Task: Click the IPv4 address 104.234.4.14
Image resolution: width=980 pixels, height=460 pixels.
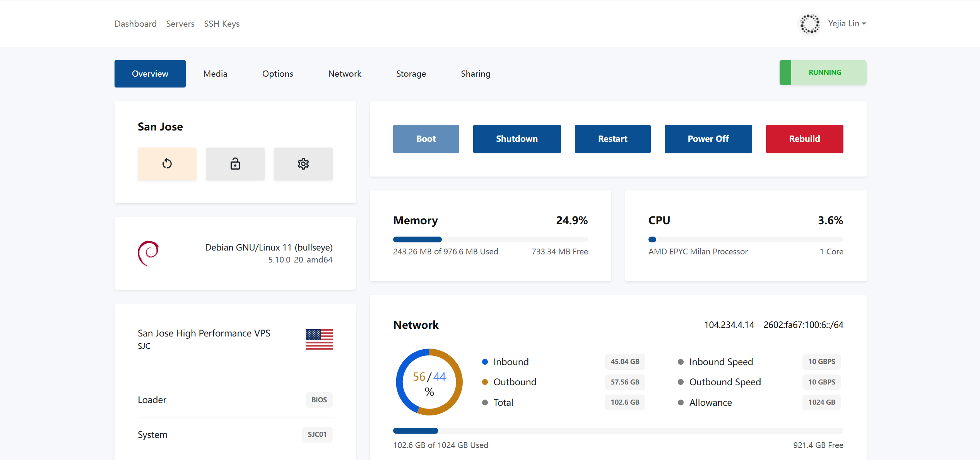Action: pyautogui.click(x=729, y=325)
